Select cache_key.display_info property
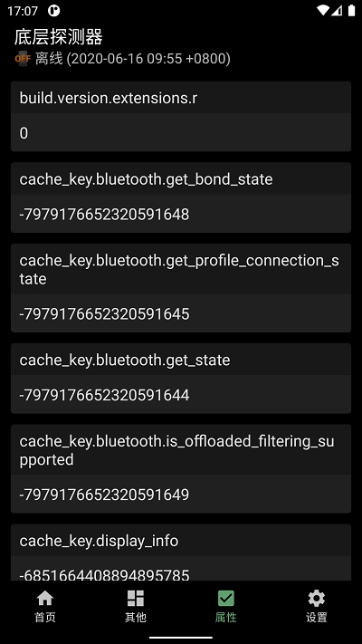 point(99,541)
